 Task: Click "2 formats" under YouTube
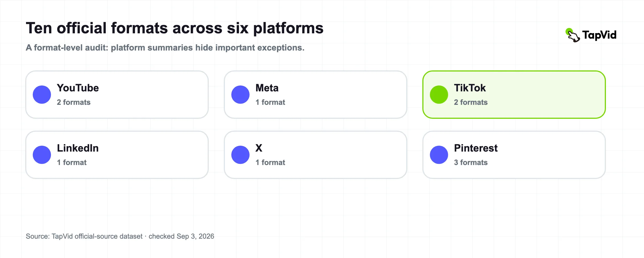[x=74, y=102]
